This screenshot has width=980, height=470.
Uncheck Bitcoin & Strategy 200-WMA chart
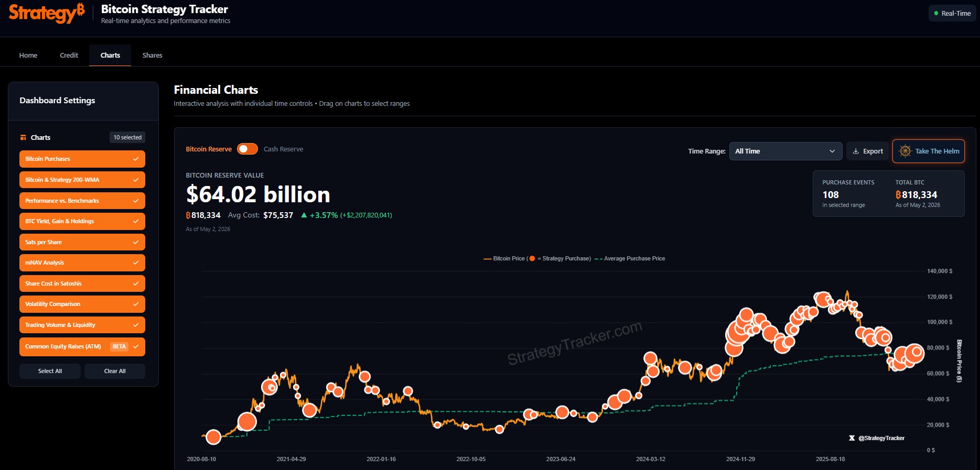[x=82, y=180]
